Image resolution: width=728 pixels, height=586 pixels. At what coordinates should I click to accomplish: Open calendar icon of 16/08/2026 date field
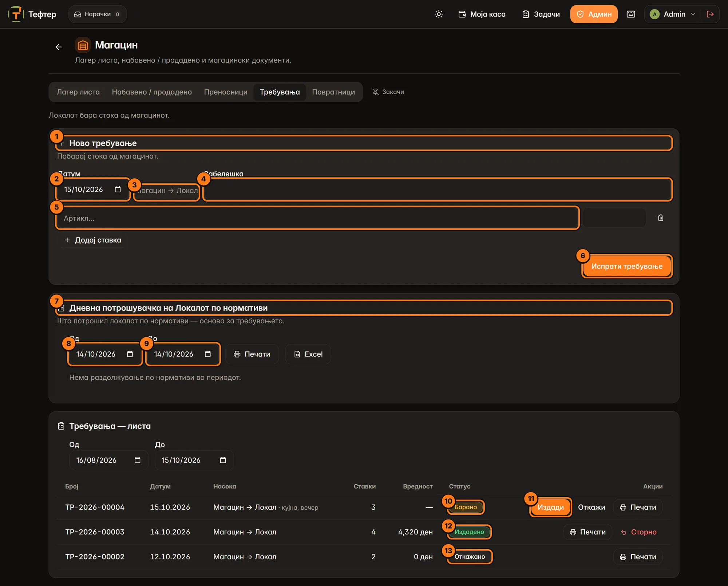coord(137,460)
